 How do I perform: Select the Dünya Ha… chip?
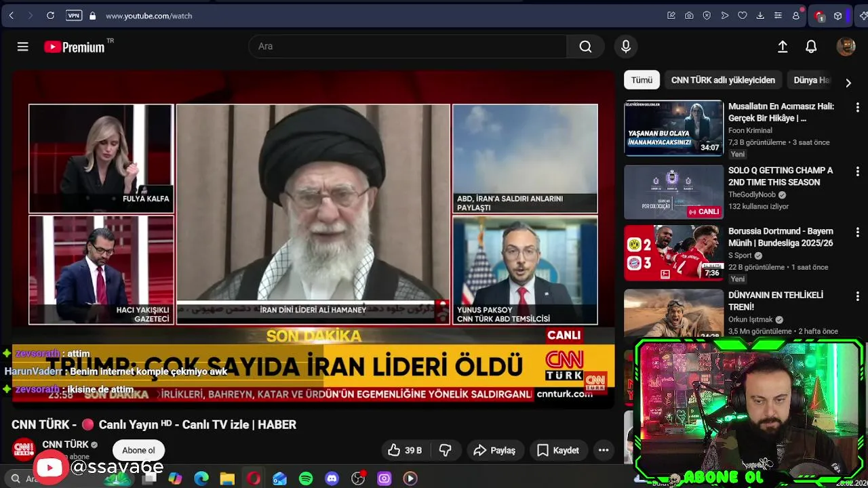pos(811,80)
